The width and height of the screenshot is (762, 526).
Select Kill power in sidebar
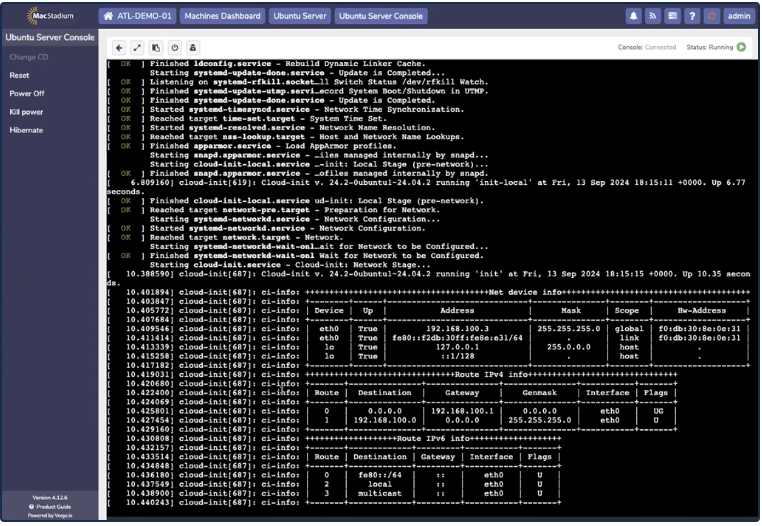point(26,112)
